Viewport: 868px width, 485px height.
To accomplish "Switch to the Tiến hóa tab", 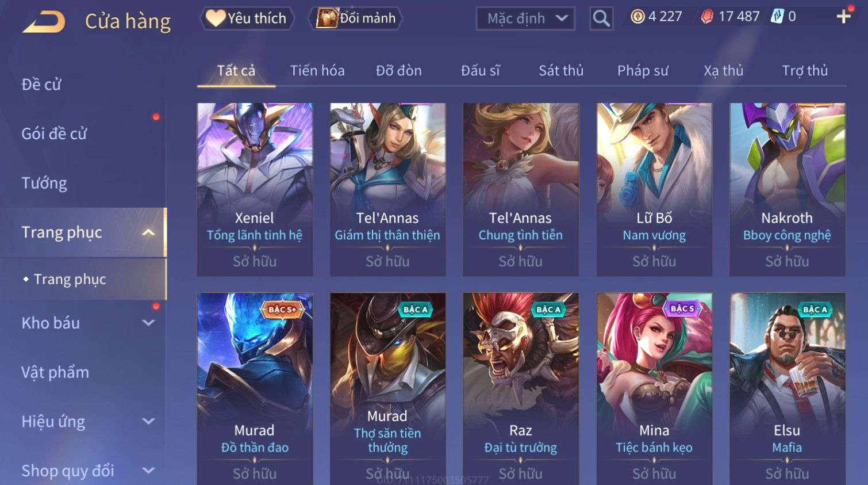I will coord(317,71).
